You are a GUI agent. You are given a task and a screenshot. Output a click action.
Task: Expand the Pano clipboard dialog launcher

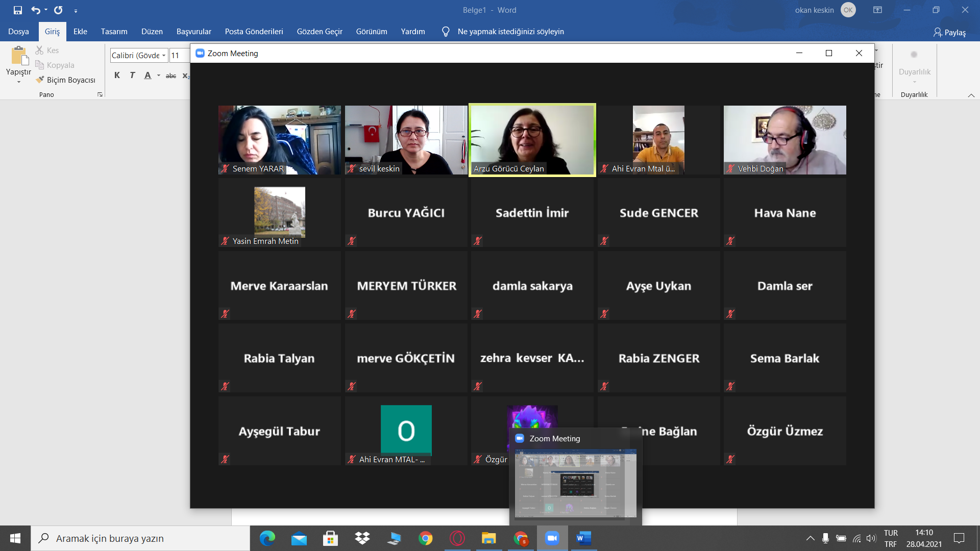click(100, 94)
